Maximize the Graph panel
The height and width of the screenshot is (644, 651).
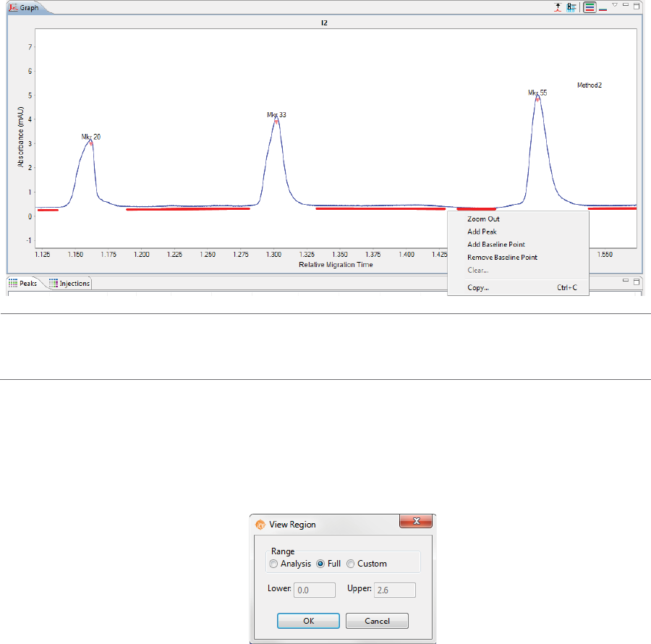[x=637, y=6]
